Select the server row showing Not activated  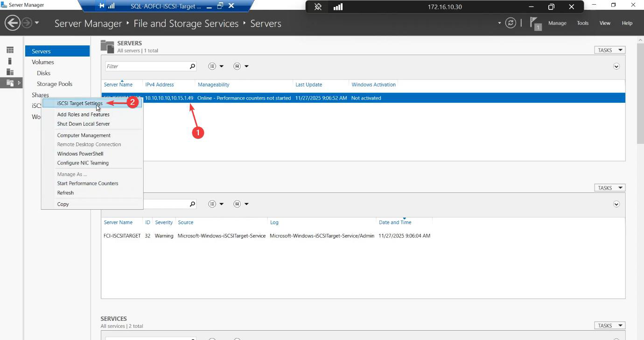click(x=363, y=98)
